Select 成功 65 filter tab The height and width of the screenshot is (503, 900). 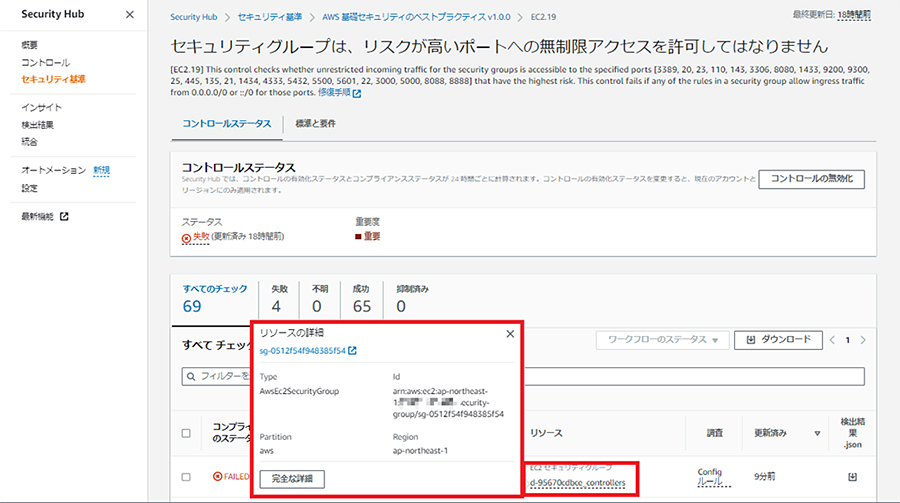click(x=361, y=299)
